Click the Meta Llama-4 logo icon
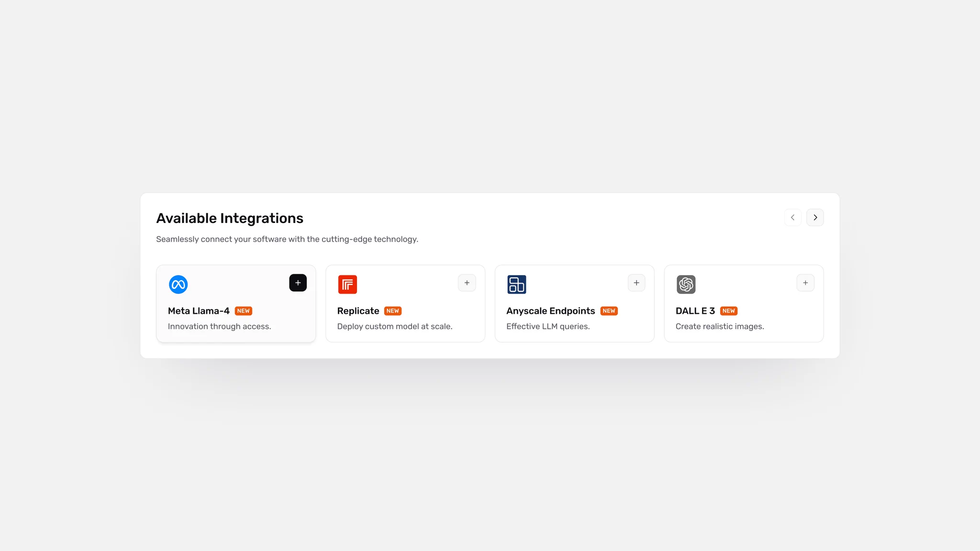This screenshot has width=980, height=551. coord(178,285)
